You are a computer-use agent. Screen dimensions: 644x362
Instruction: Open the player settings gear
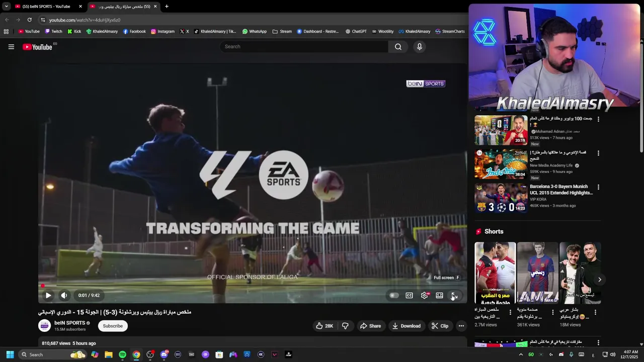pyautogui.click(x=425, y=296)
